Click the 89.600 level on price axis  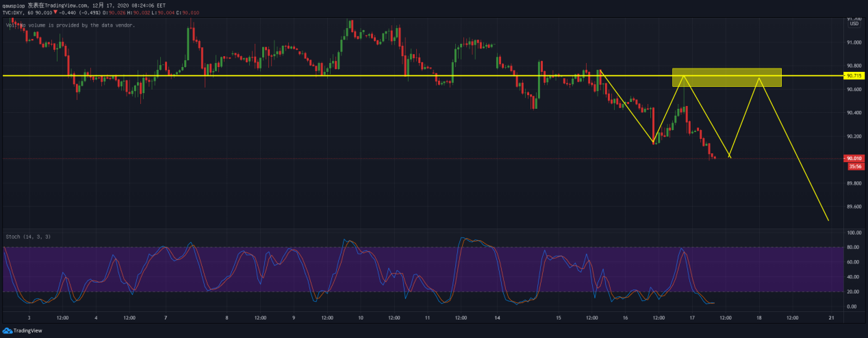pos(854,207)
